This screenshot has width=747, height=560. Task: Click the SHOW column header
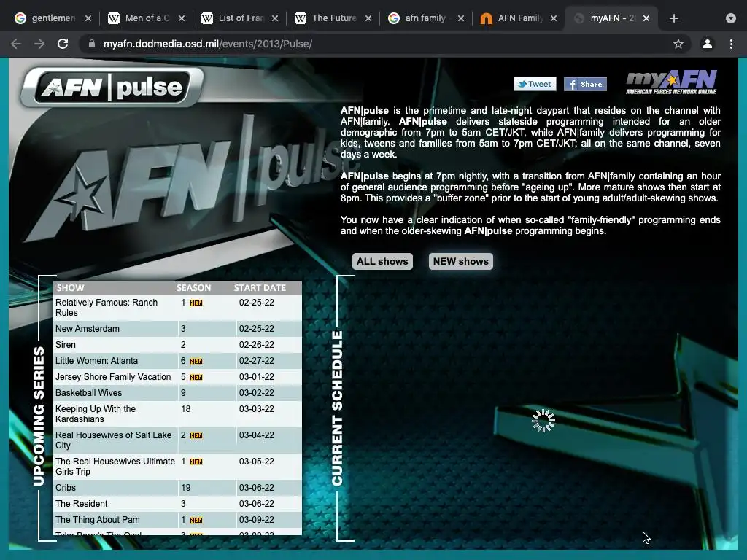(x=71, y=287)
